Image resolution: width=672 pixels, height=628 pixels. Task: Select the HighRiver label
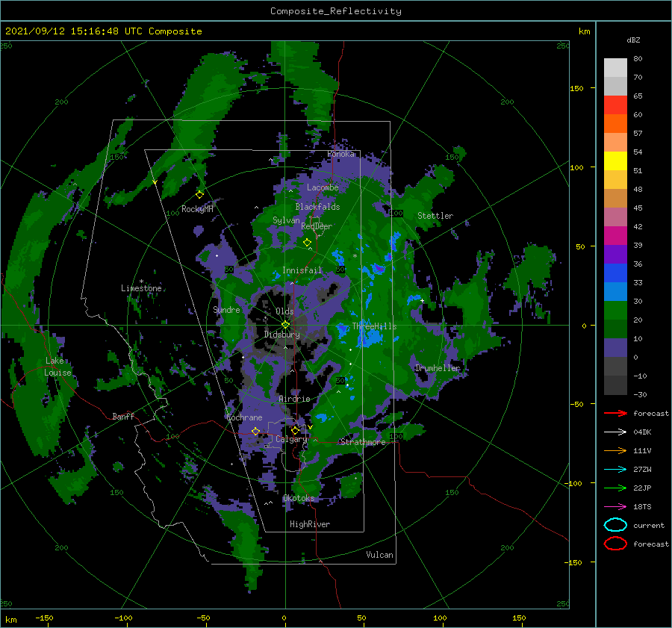pyautogui.click(x=310, y=524)
